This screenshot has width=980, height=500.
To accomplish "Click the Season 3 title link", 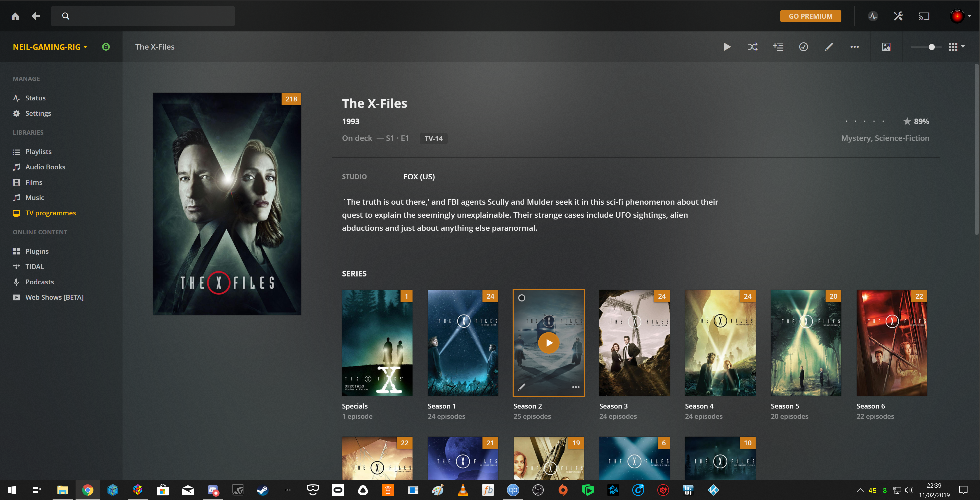I will (613, 406).
